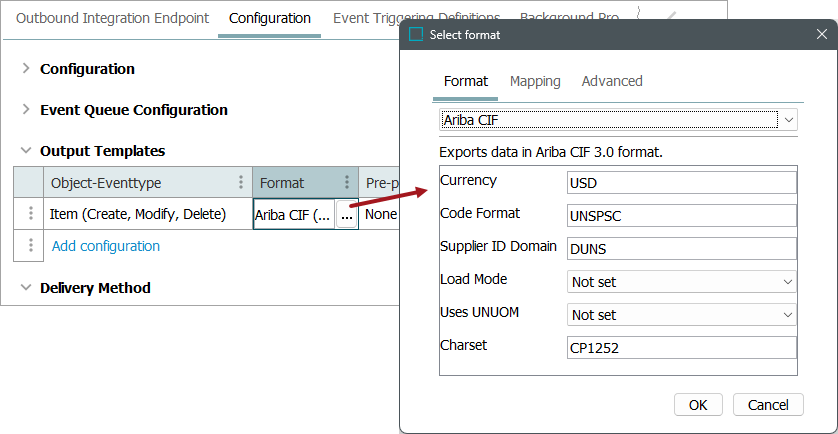Switch to the Advanced tab
The image size is (838, 434).
click(612, 81)
